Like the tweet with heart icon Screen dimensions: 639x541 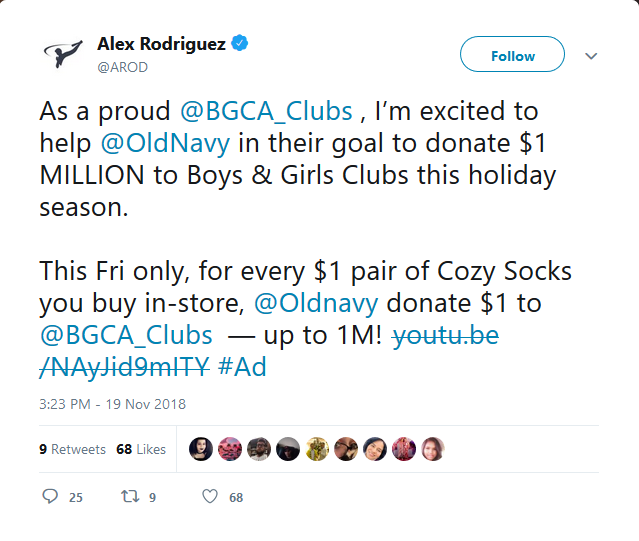coord(210,496)
